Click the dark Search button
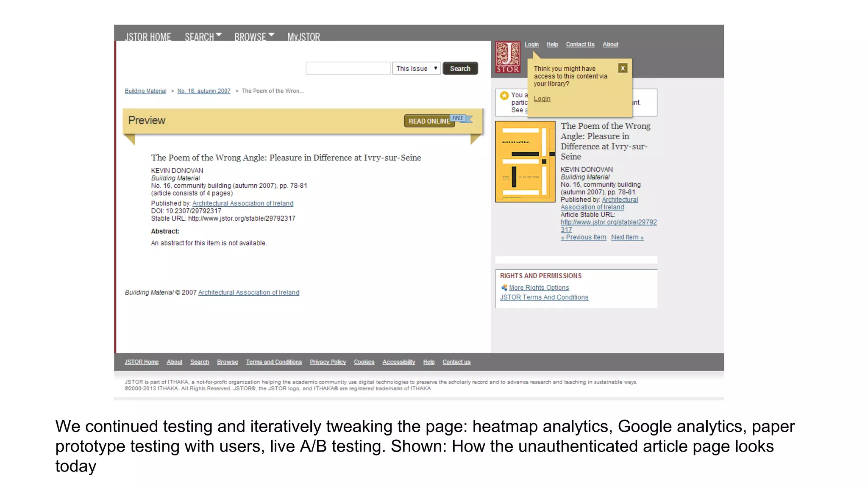This screenshot has height=488, width=868. coord(460,69)
